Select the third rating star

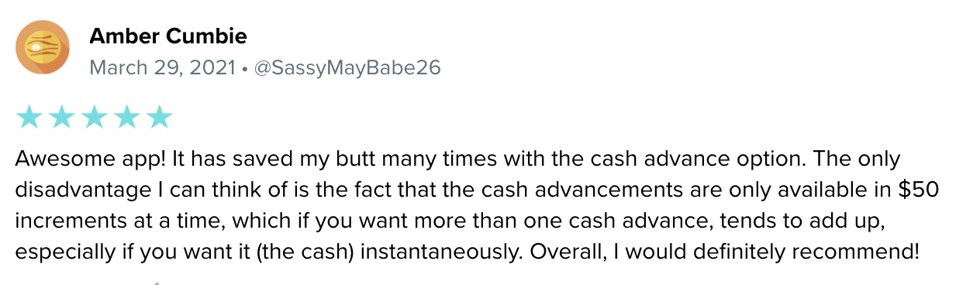[x=94, y=117]
